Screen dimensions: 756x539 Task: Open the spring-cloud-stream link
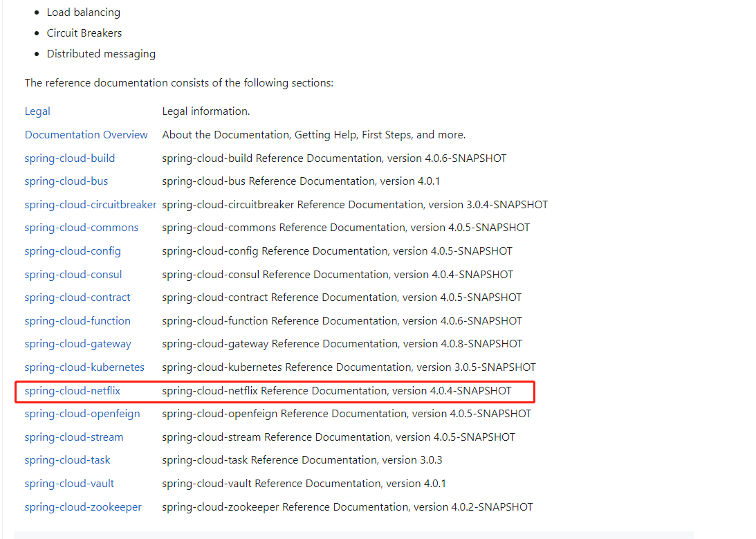pos(74,437)
